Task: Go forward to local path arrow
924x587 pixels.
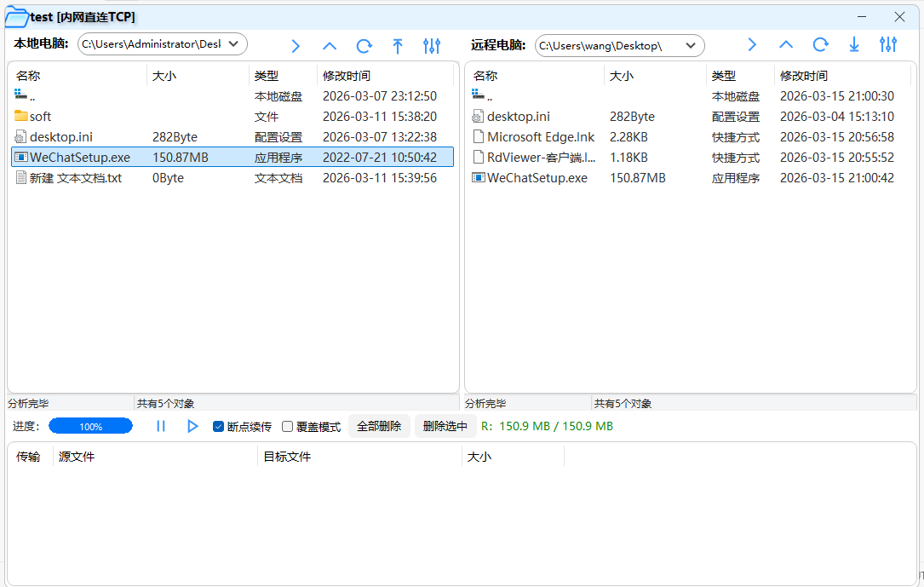Action: (296, 45)
